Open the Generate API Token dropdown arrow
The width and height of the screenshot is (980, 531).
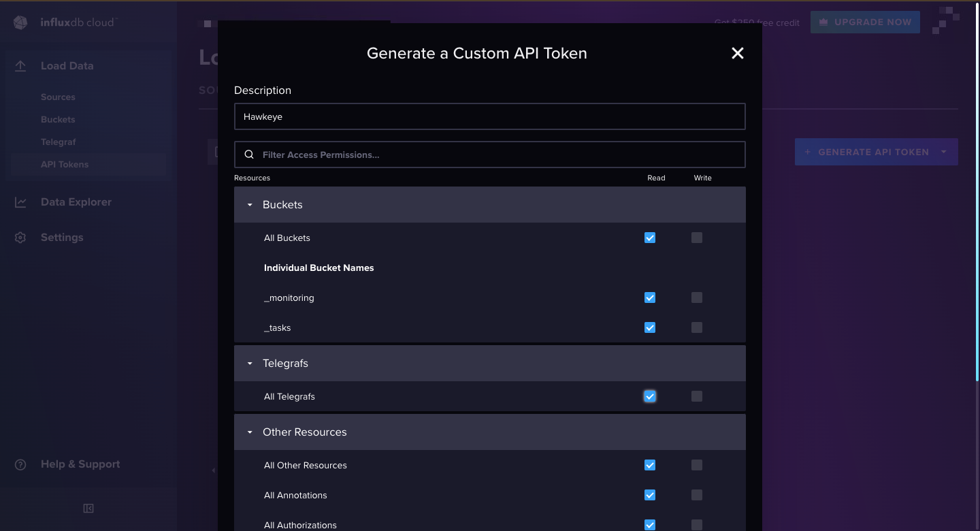pos(943,151)
